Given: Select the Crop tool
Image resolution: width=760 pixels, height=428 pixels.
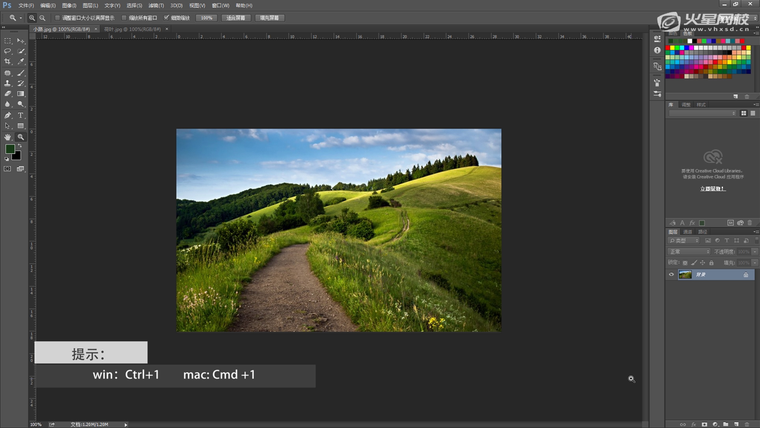Looking at the screenshot, I should pyautogui.click(x=8, y=62).
